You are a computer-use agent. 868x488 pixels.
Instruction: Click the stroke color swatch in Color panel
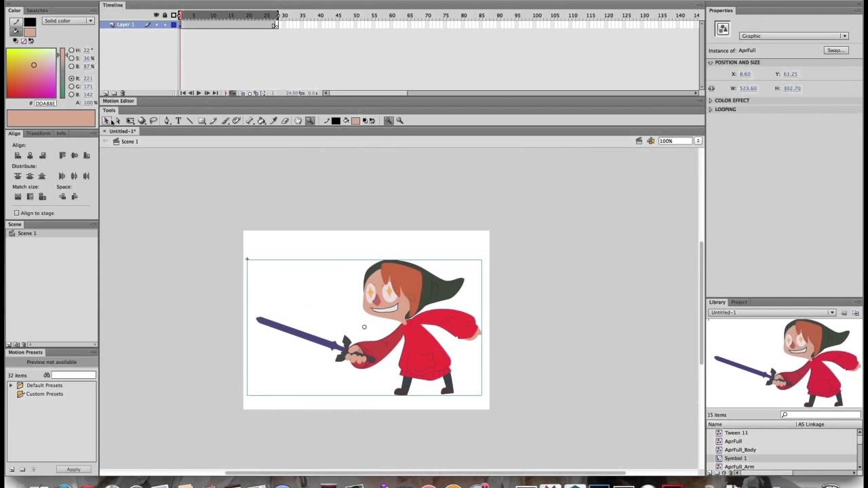30,22
